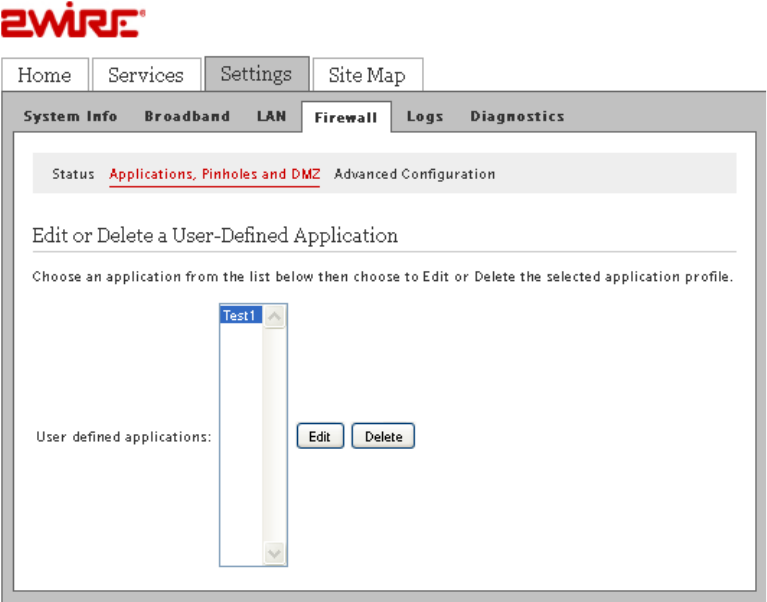The width and height of the screenshot is (767, 602).
Task: Click the listbox scroll down arrow
Action: 274,554
